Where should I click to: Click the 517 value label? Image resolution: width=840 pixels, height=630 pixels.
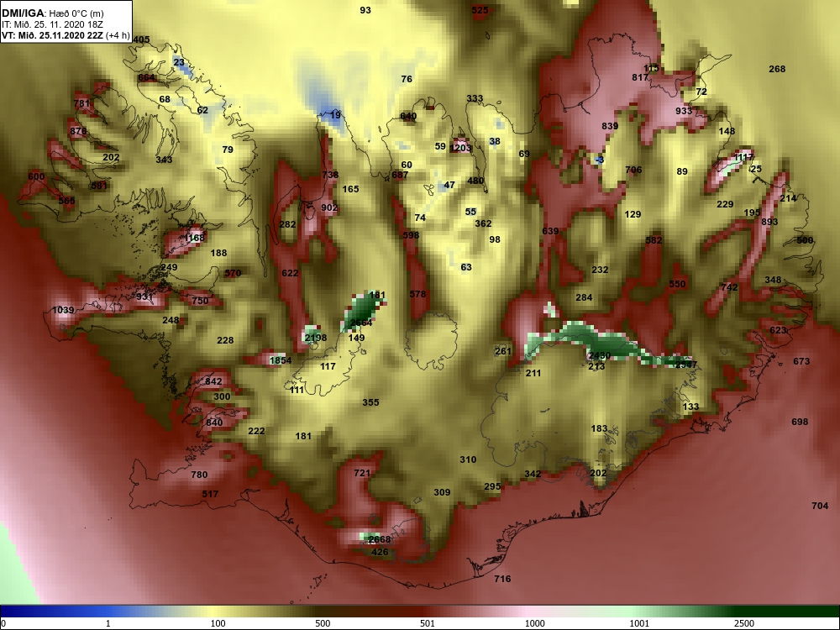(211, 493)
